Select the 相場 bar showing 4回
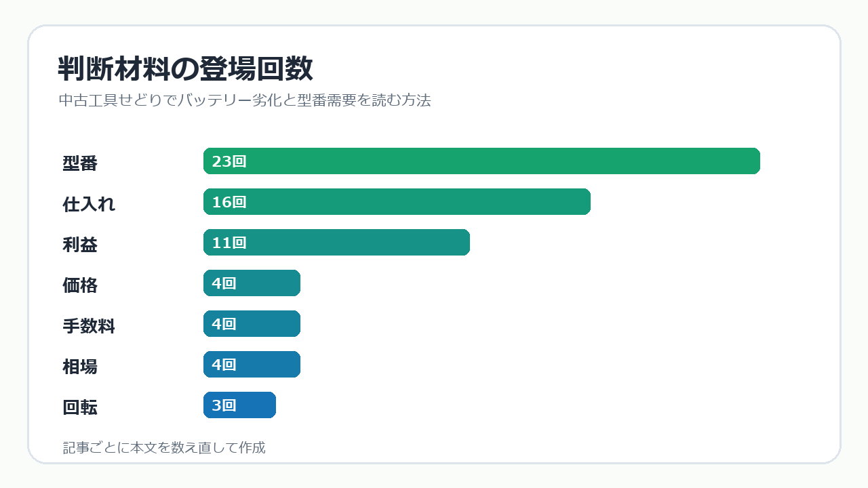 tap(252, 365)
